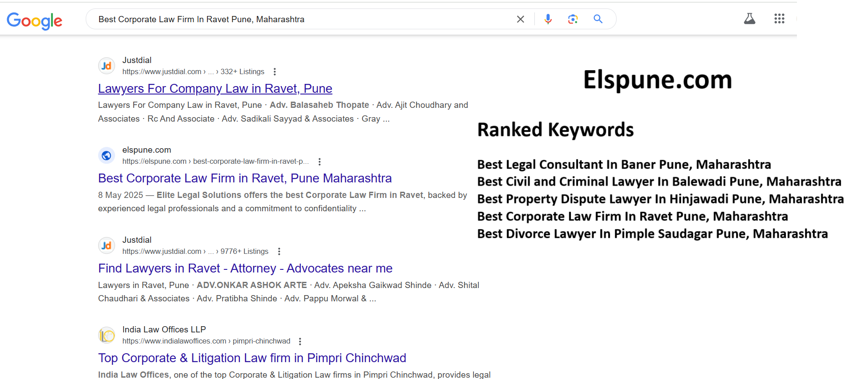Clear the search query with the X icon
This screenshot has height=379, width=868.
(521, 19)
